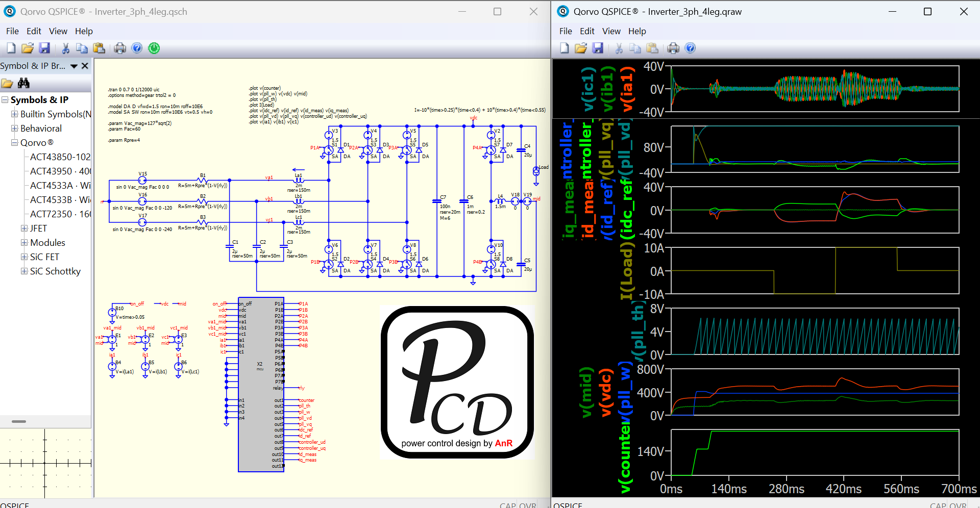Open File menu in the .qraw window
This screenshot has width=980, height=508.
coord(566,31)
